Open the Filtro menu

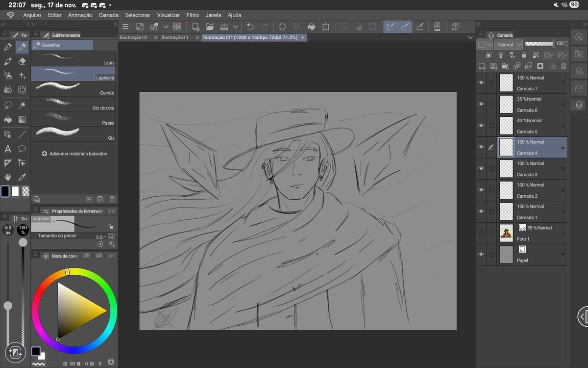tap(192, 15)
